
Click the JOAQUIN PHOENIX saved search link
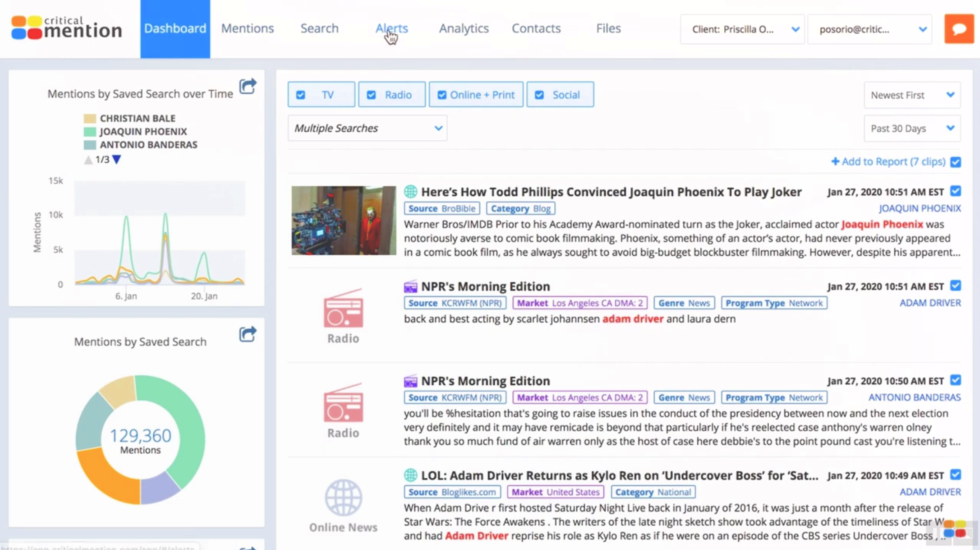point(920,208)
